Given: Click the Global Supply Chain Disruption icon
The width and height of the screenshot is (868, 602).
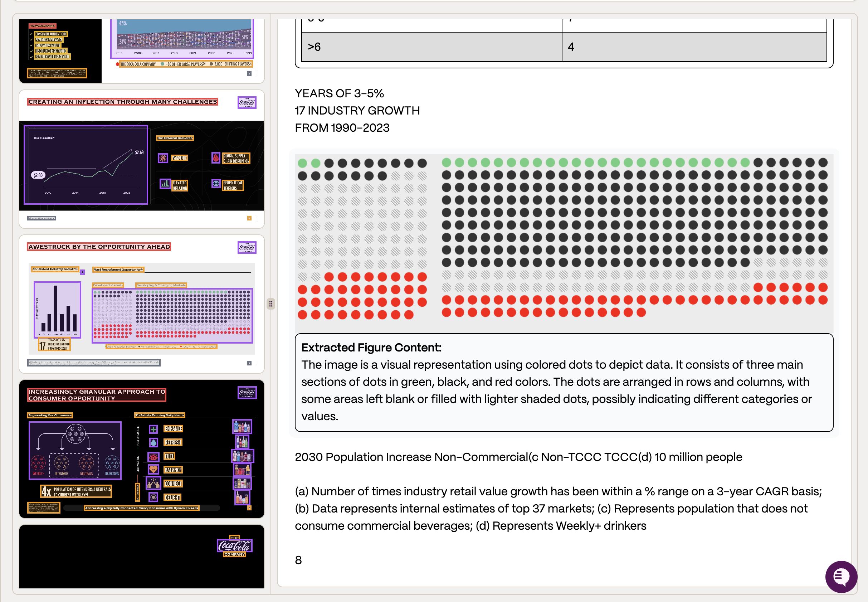Looking at the screenshot, I should tap(216, 158).
